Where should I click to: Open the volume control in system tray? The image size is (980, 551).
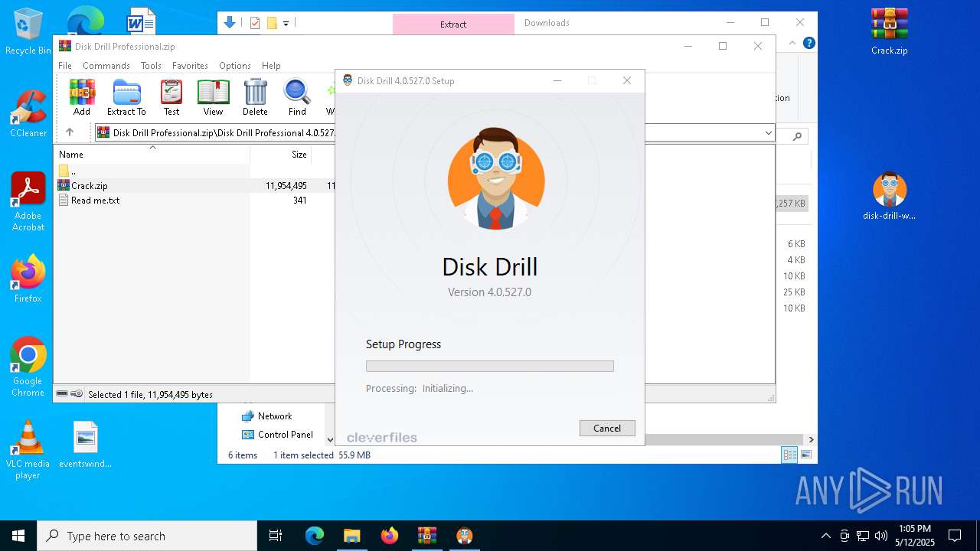[880, 536]
